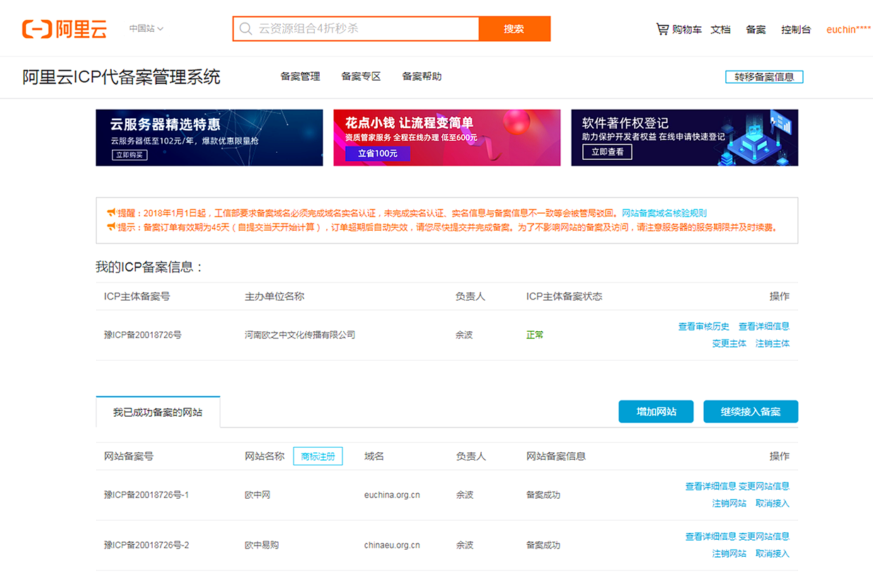Open the 备案帮助 menu
Screen dimensions: 873x588
pos(422,76)
